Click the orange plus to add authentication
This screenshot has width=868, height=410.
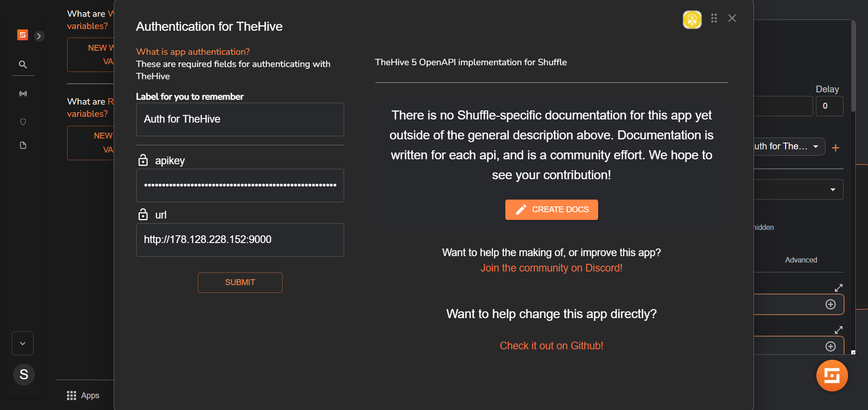pos(835,148)
